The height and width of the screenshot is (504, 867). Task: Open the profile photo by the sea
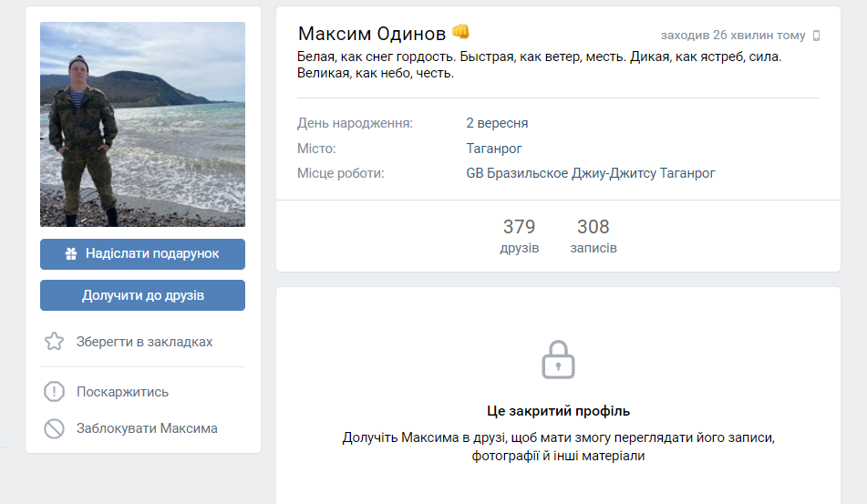pyautogui.click(x=142, y=124)
